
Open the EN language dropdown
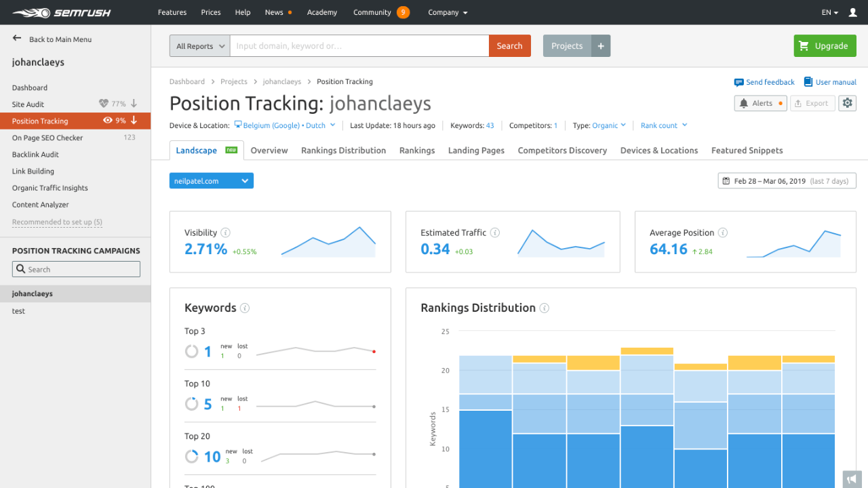[x=830, y=12]
